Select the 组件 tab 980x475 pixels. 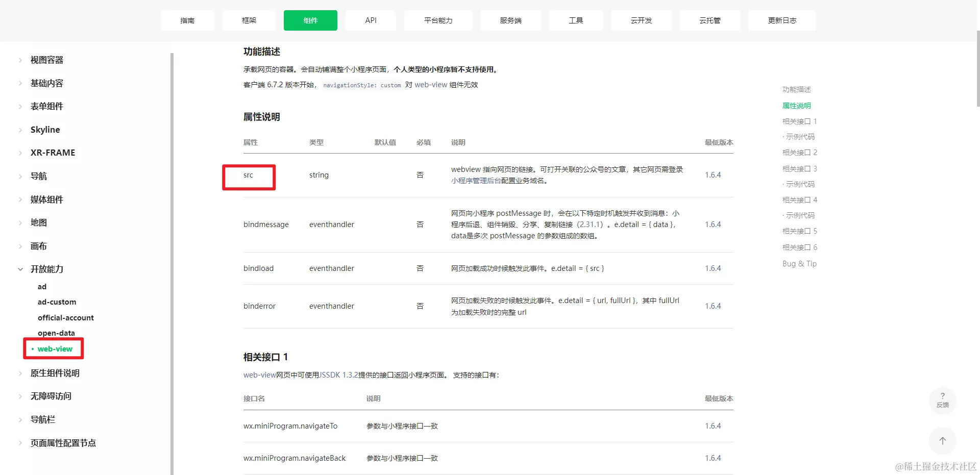point(310,20)
